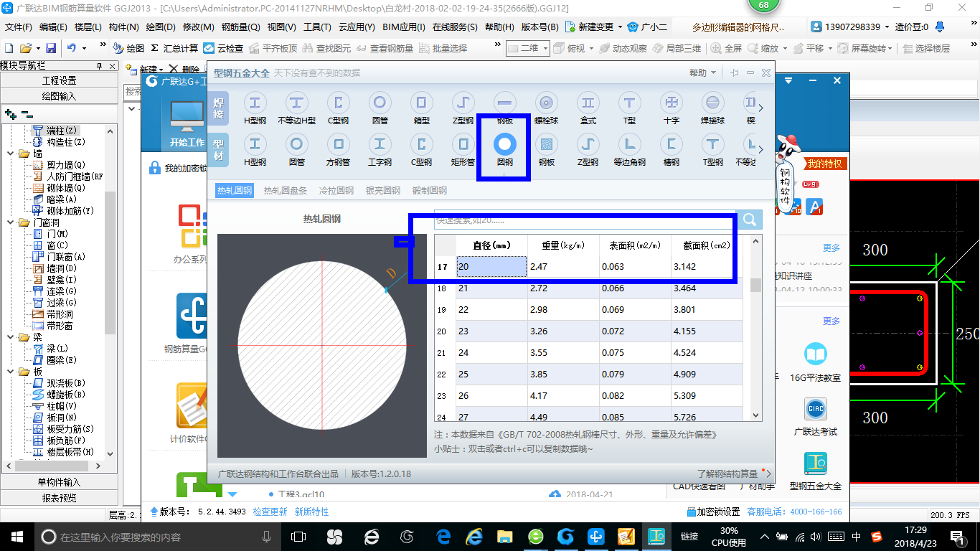Select 矩形管 rectangular tube icon
Viewport: 980px width, 551px height.
pos(463,150)
